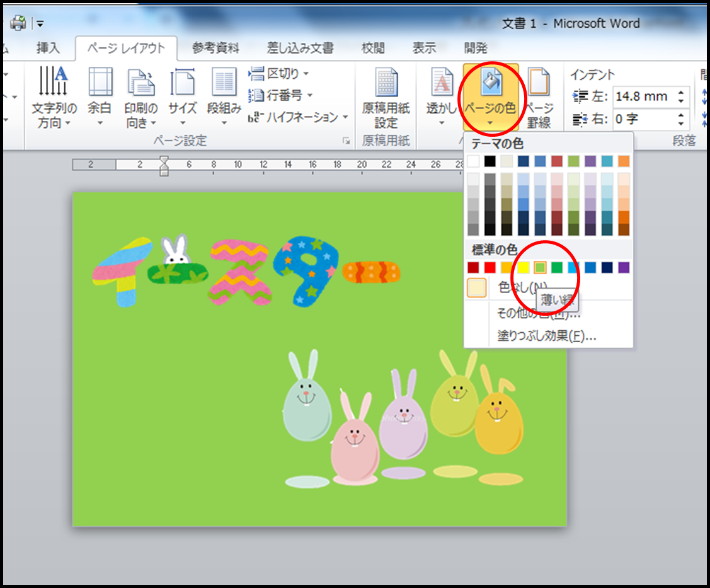Pick the olive green theme color swatch
Image resolution: width=710 pixels, height=588 pixels.
click(x=574, y=161)
